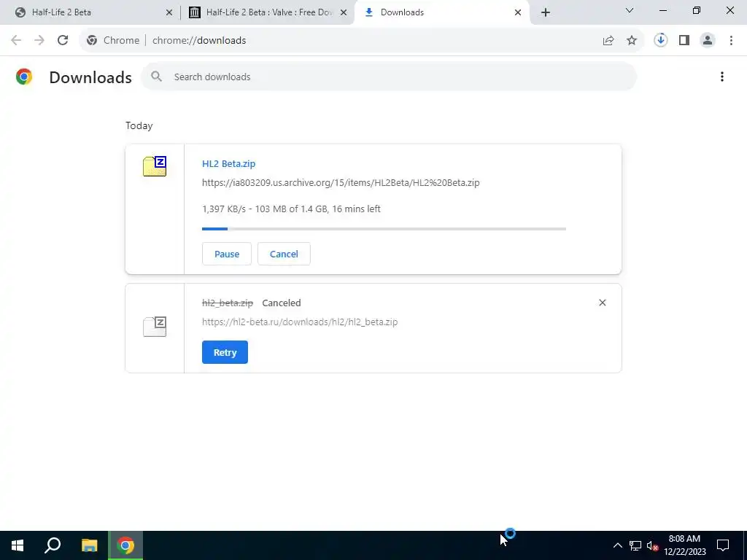This screenshot has width=747, height=560.
Task: Retry the canceled hl2_beta.zip download
Action: point(225,352)
